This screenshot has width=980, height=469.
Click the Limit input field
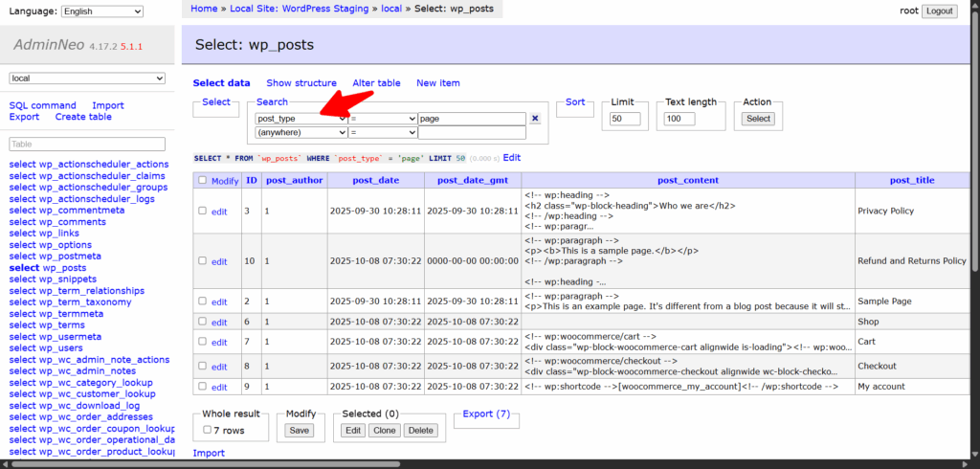tap(625, 119)
